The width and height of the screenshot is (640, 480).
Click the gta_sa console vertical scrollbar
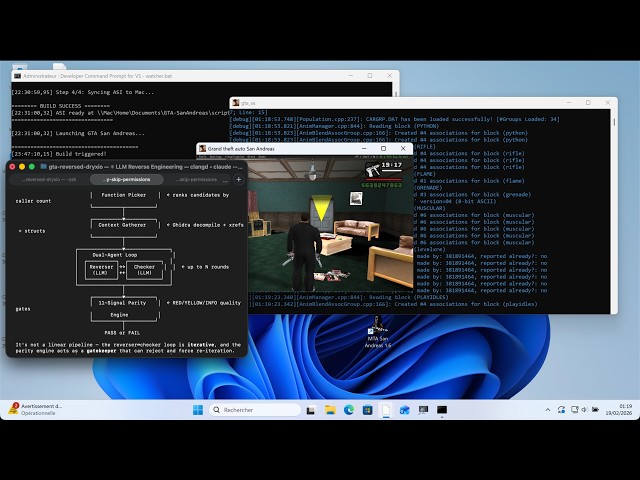614,210
